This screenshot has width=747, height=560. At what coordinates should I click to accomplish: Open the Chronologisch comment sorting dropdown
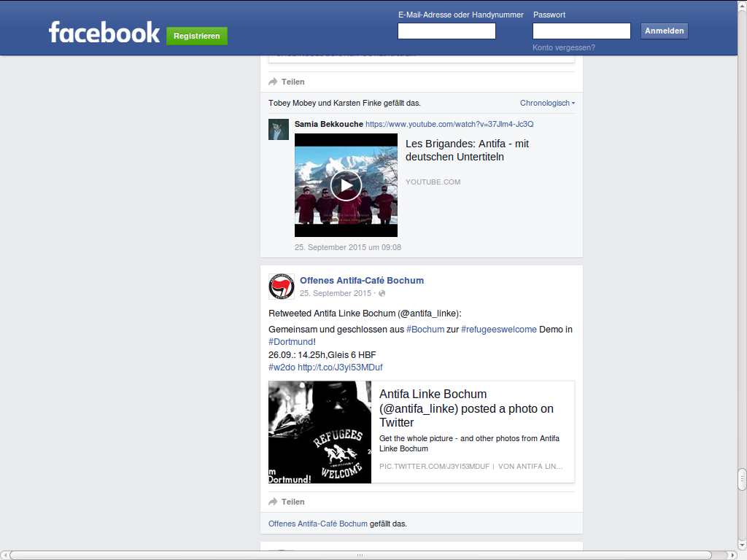tap(547, 103)
